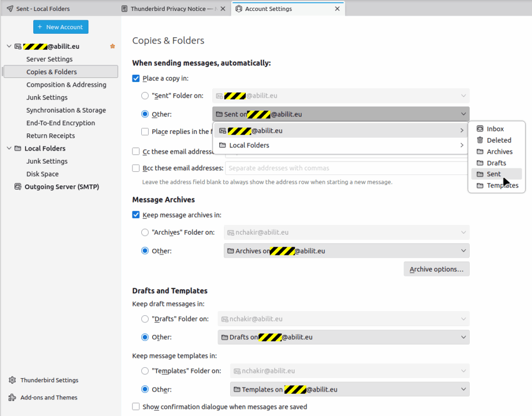Select the "Archives" Folder on radio button
This screenshot has width=532, height=416.
coord(145,233)
